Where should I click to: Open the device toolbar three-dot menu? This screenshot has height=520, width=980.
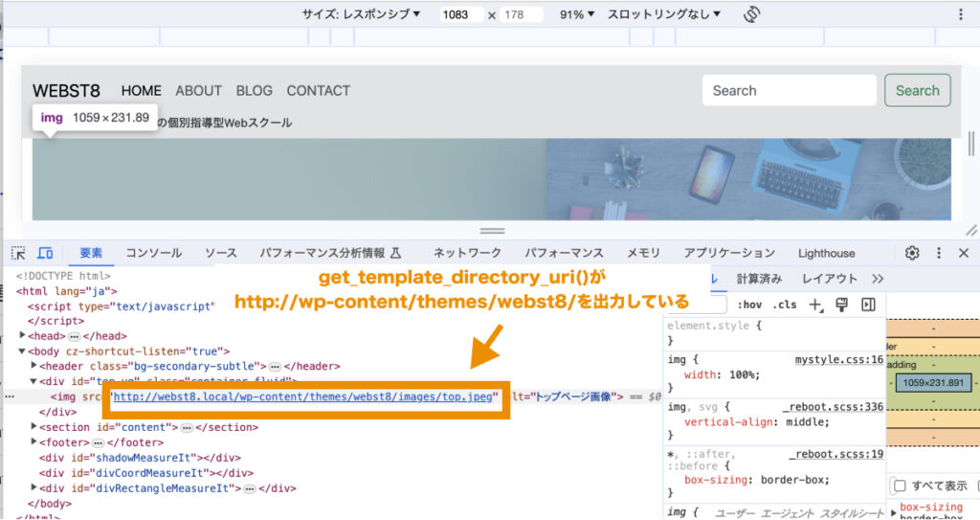point(961,14)
